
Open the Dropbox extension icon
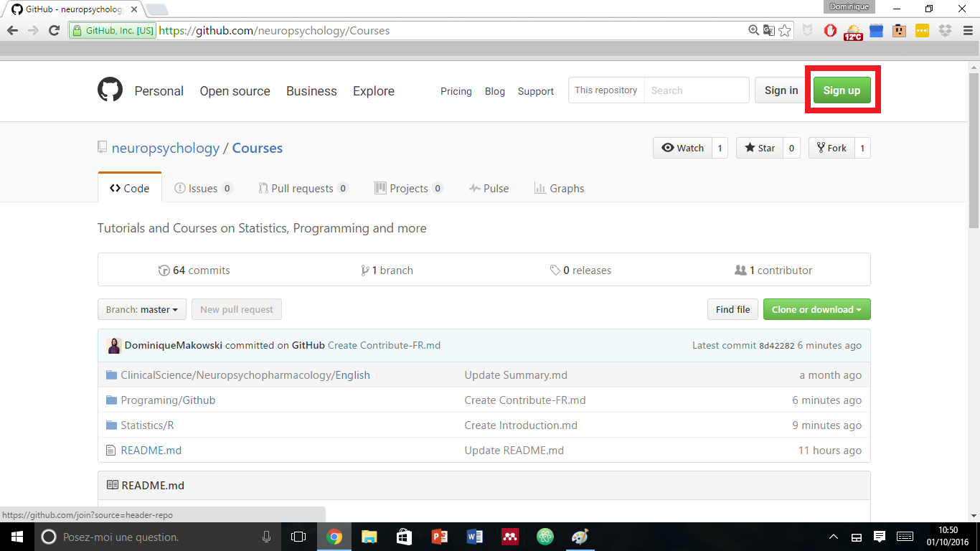[x=945, y=31]
